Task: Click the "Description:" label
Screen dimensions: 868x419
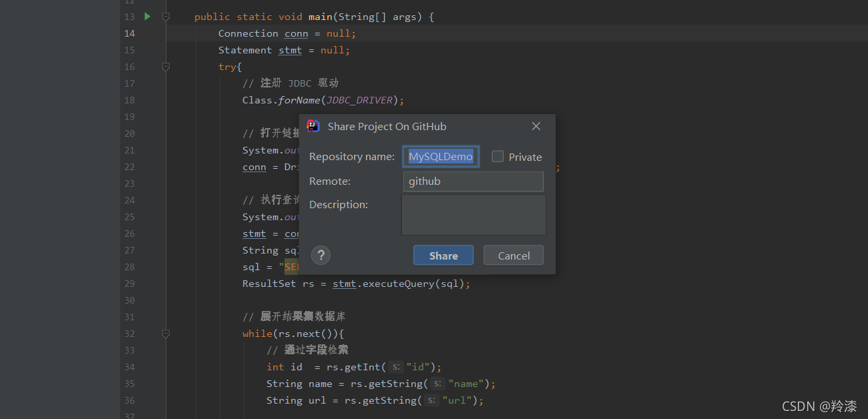Action: tap(339, 204)
